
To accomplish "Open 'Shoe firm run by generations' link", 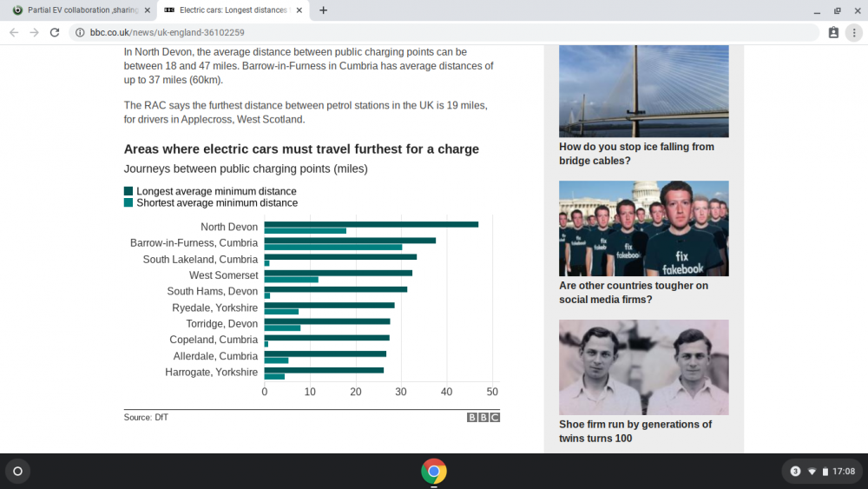I will (635, 432).
